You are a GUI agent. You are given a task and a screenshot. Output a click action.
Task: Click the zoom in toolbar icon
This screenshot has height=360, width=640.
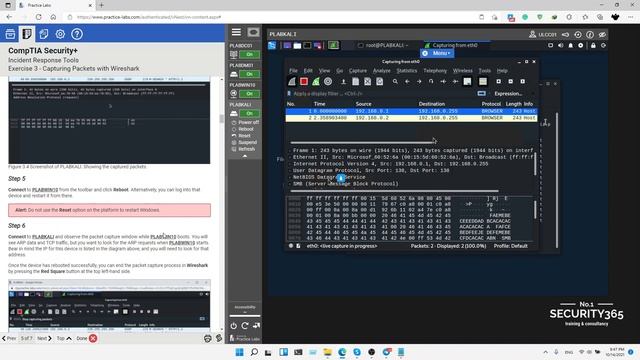498,82
